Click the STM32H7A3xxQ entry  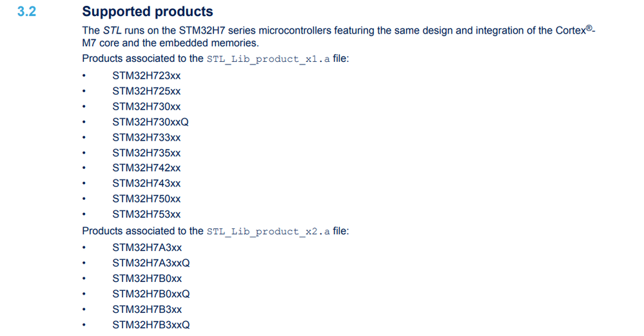pyautogui.click(x=151, y=263)
